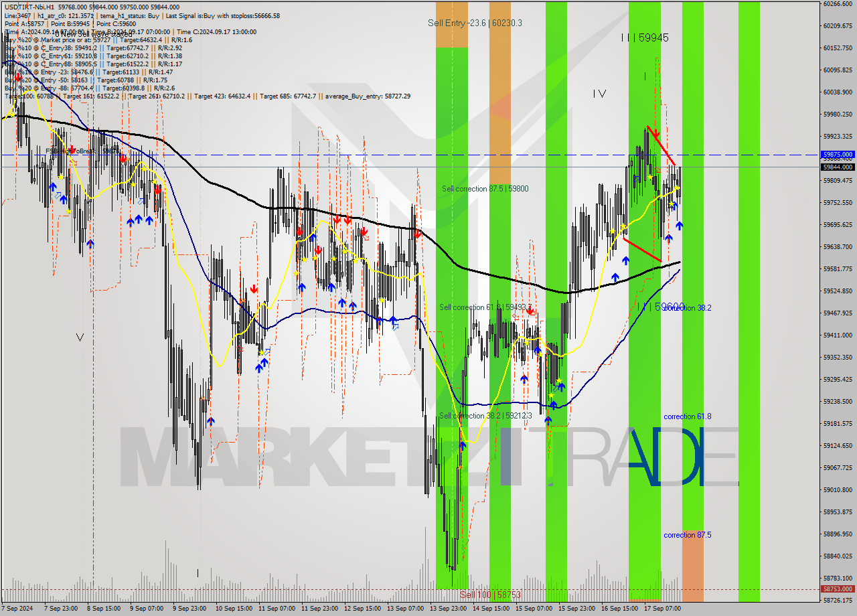Click the 'USDTIRT-Nbi,H1' chart title
The image size is (857, 616).
click(x=30, y=7)
